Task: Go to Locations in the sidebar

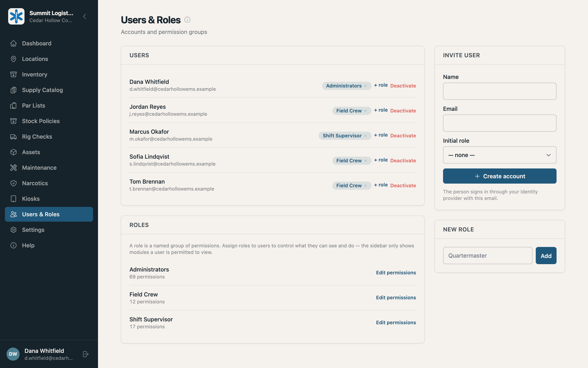Action: pyautogui.click(x=49, y=59)
